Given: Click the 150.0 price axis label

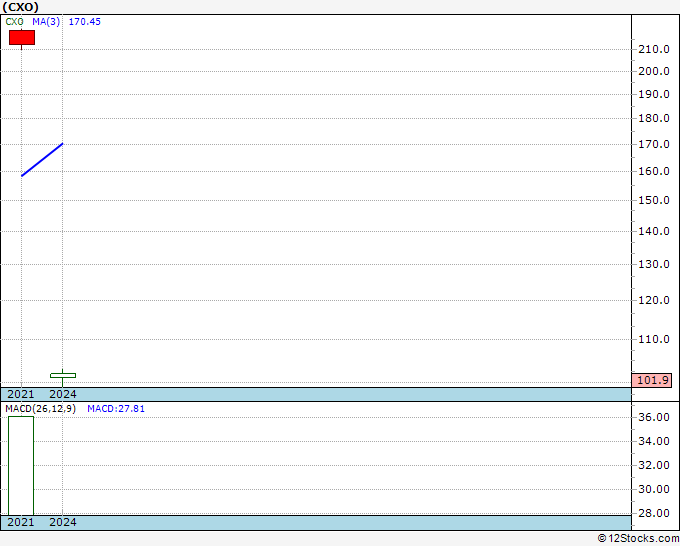Looking at the screenshot, I should coord(654,200).
